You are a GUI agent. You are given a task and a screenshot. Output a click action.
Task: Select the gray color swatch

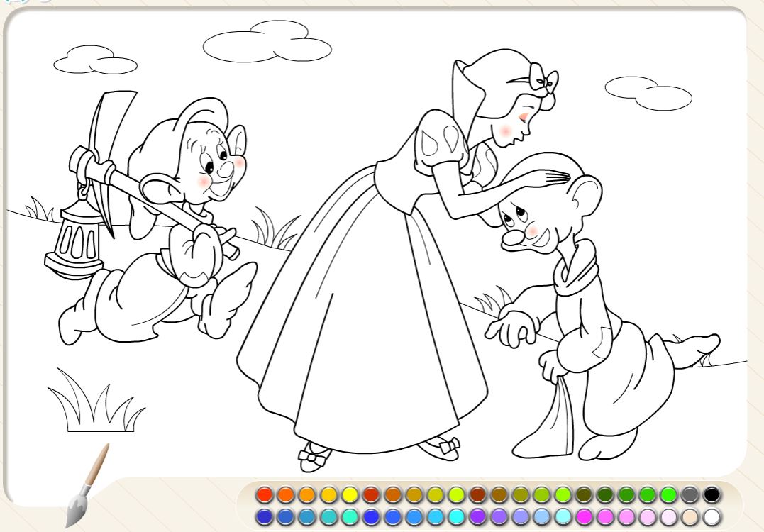(690, 495)
